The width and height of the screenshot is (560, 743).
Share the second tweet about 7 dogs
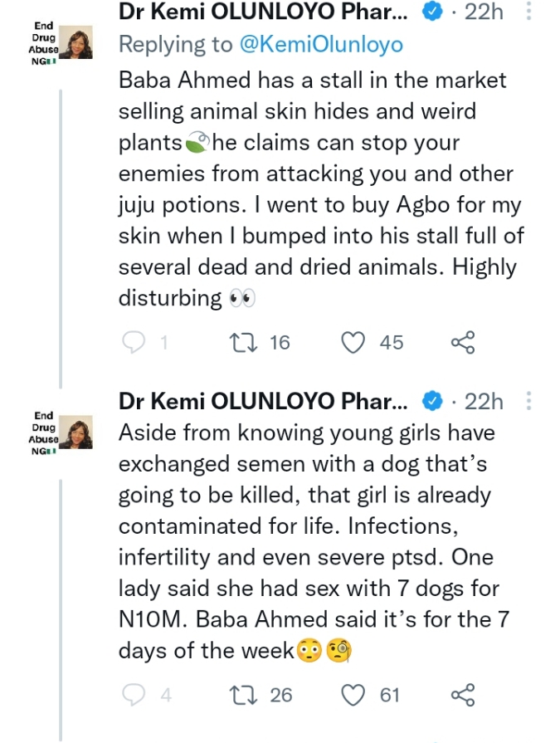click(462, 694)
